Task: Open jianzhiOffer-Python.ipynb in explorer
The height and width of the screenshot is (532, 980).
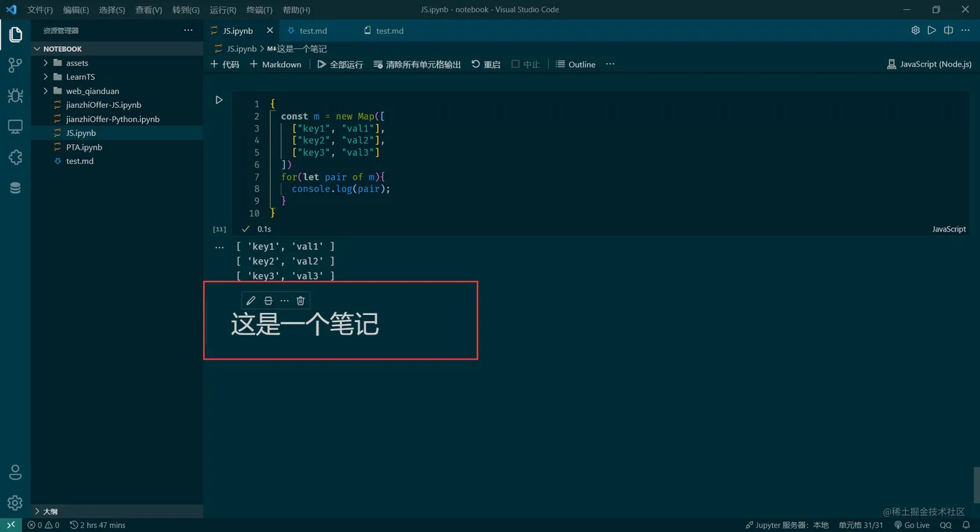Action: [x=113, y=119]
